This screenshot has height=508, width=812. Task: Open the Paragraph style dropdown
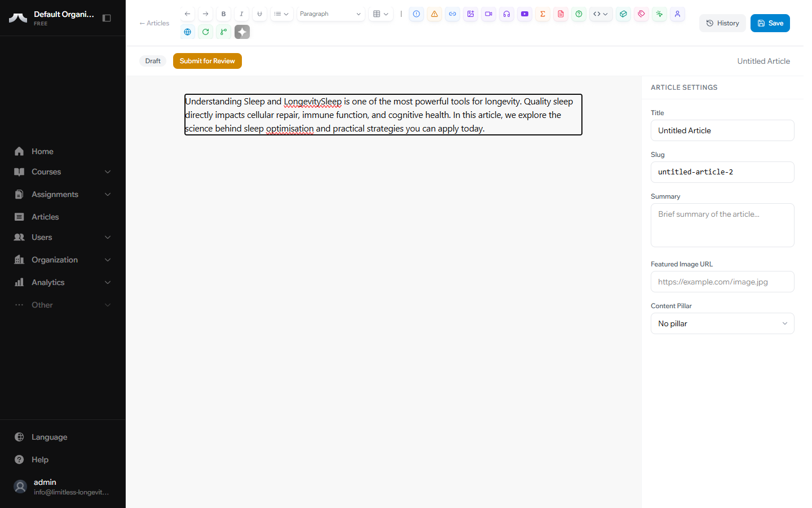click(330, 14)
